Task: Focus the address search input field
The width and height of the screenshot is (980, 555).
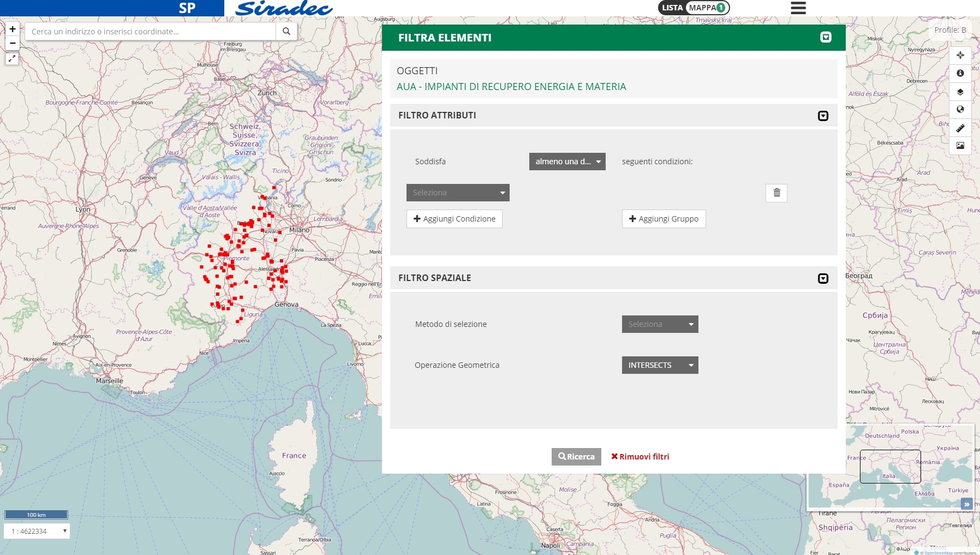Action: point(151,31)
